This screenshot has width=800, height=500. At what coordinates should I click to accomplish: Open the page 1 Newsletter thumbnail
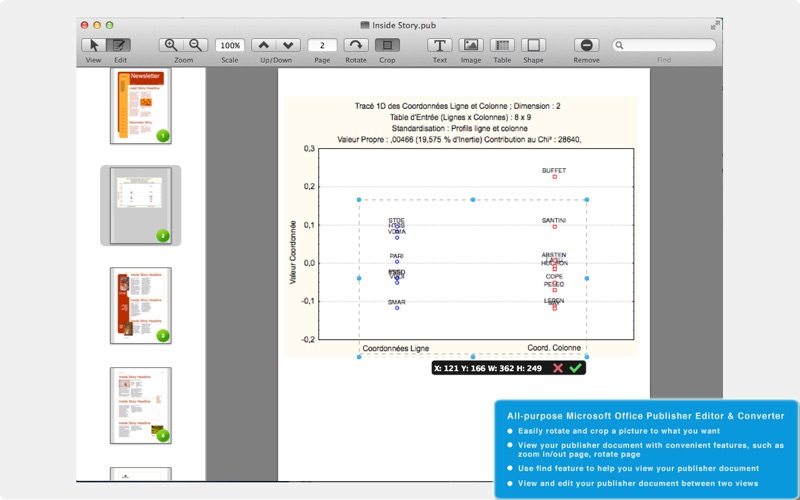tap(141, 105)
